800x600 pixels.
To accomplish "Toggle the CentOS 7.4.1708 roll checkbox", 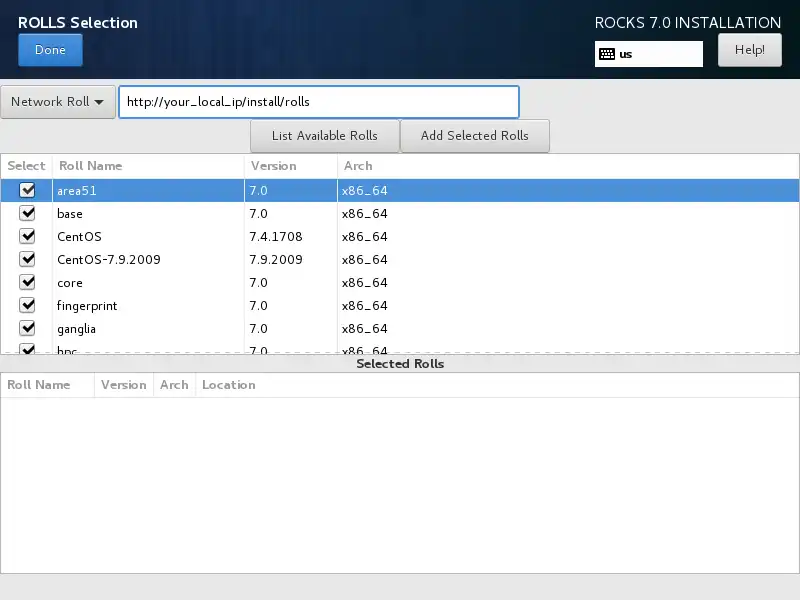I will click(27, 236).
